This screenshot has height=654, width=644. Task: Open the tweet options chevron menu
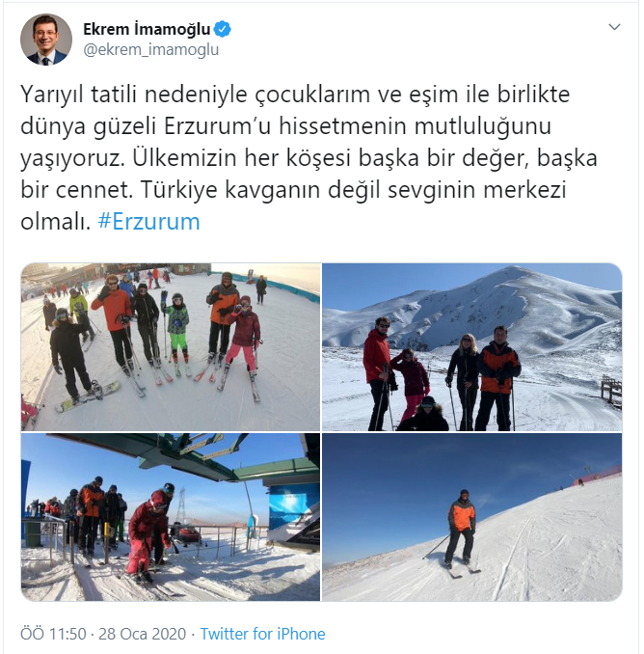(x=614, y=27)
